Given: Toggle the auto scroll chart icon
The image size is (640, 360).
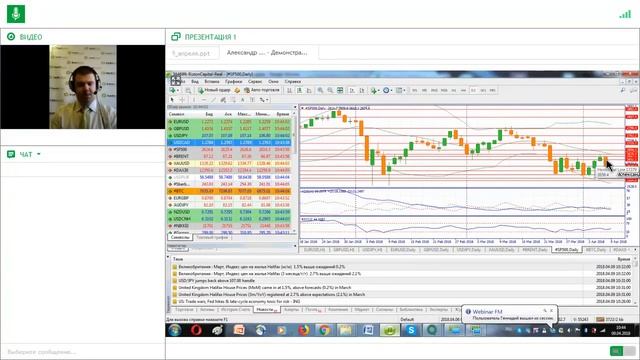Looking at the screenshot, I should coord(352,91).
